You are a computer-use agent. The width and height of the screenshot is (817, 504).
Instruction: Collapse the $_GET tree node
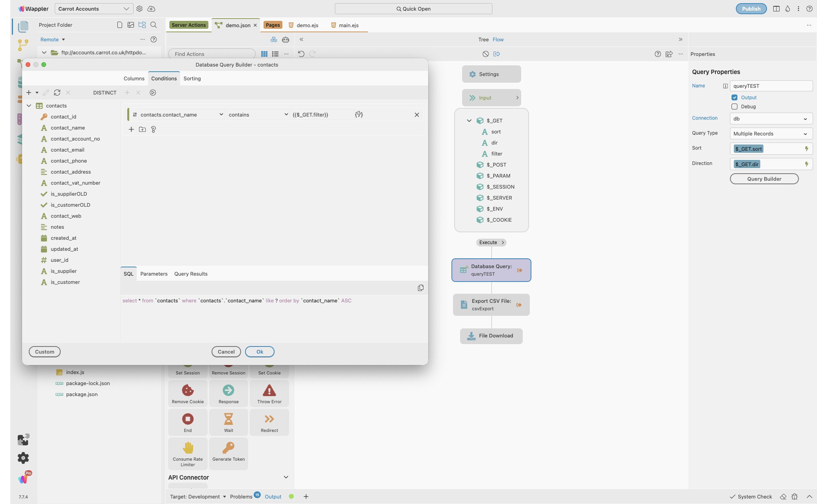pyautogui.click(x=469, y=120)
